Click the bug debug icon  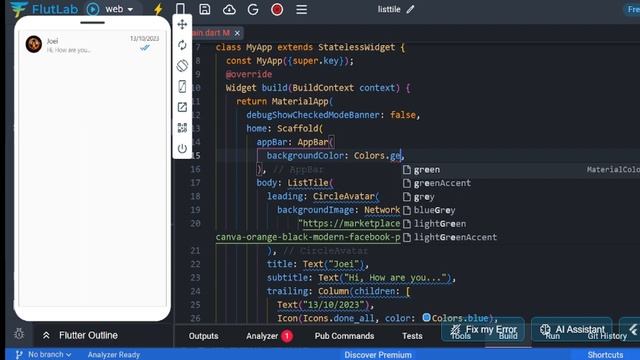coord(19,334)
